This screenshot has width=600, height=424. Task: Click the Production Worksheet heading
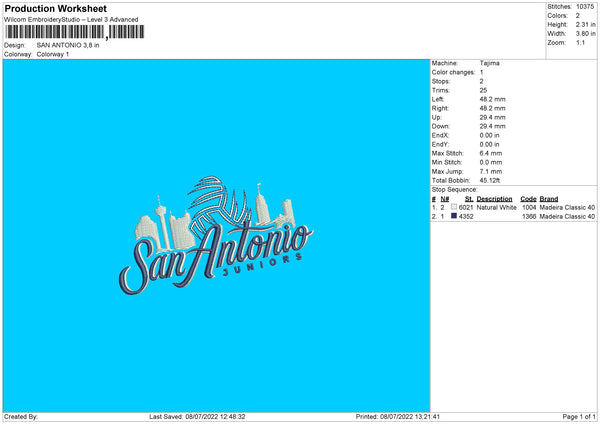pos(56,8)
